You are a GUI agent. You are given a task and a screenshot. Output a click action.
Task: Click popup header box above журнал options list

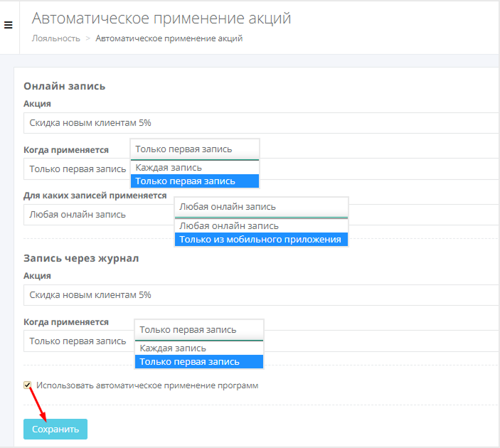tap(198, 330)
